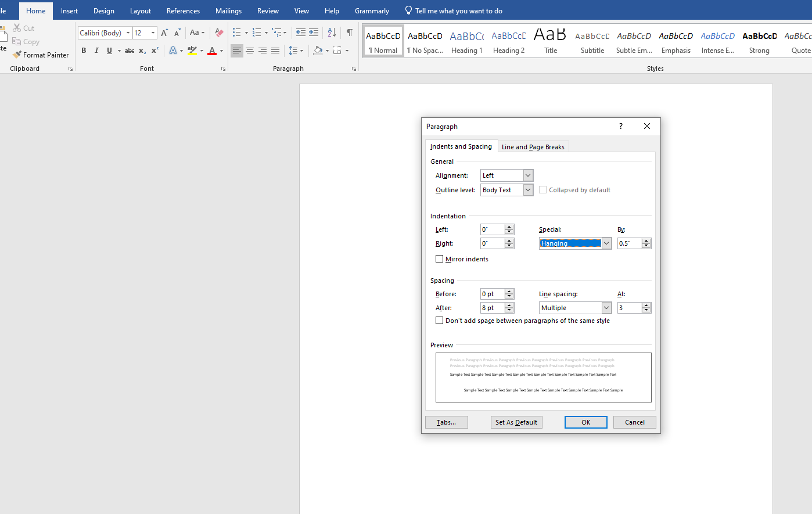Confirm with the OK button
Image resolution: width=812 pixels, height=514 pixels.
tap(586, 422)
